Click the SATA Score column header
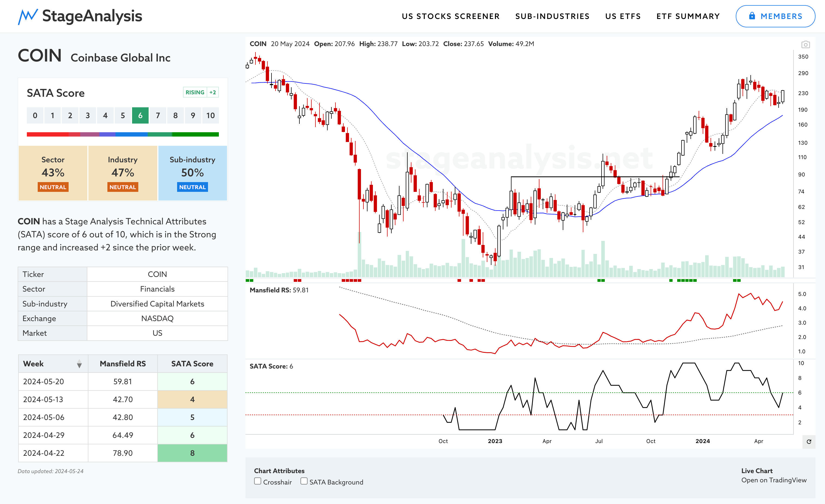Viewport: 825px width, 504px height. coord(192,364)
